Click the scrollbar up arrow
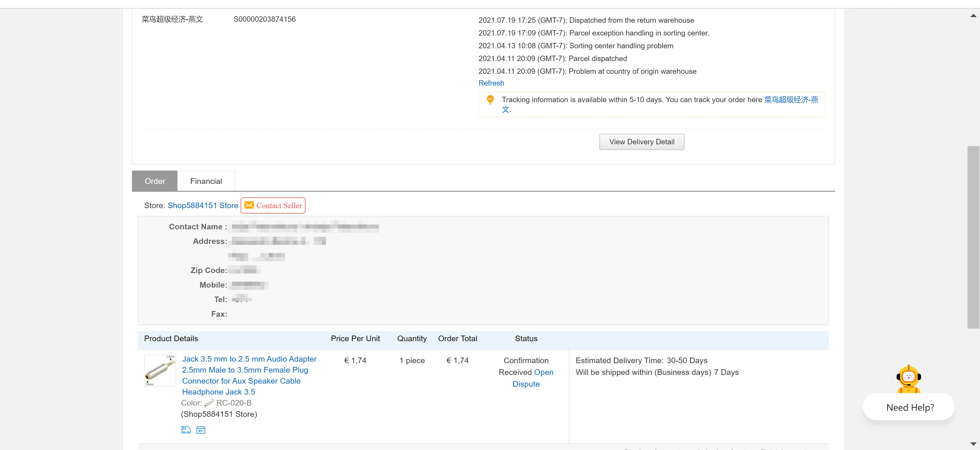980x450 pixels. coord(973,16)
